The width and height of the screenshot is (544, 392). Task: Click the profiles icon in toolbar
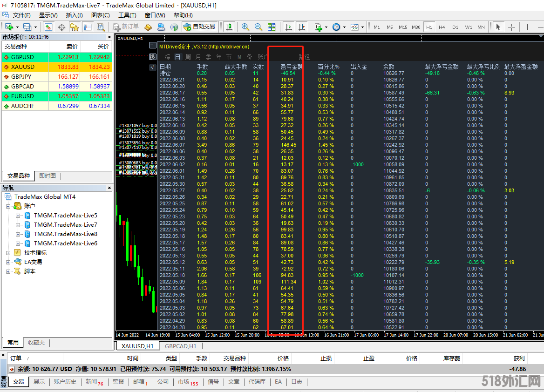[x=27, y=27]
